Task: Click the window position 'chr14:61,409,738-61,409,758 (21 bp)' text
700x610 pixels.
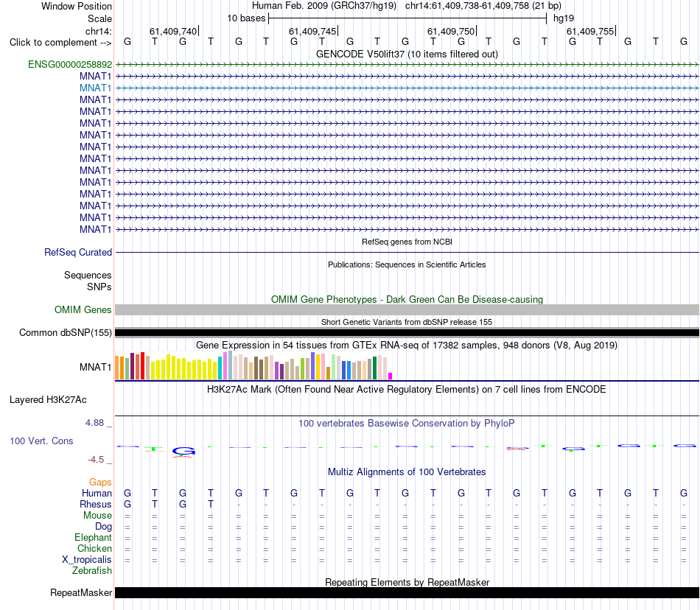Action: [x=483, y=6]
